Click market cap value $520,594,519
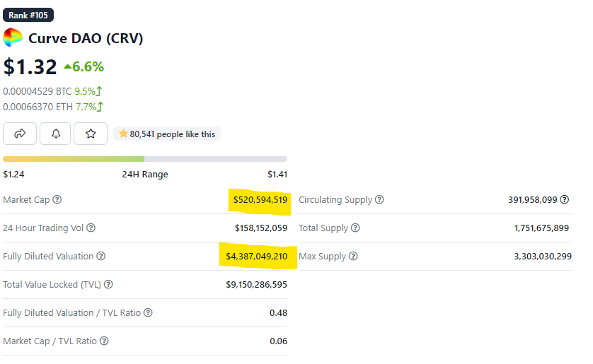 coord(260,200)
